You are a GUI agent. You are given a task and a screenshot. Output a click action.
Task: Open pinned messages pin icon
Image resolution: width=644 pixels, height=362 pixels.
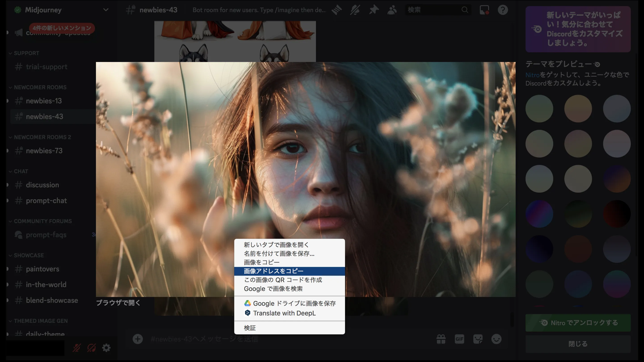pos(374,10)
